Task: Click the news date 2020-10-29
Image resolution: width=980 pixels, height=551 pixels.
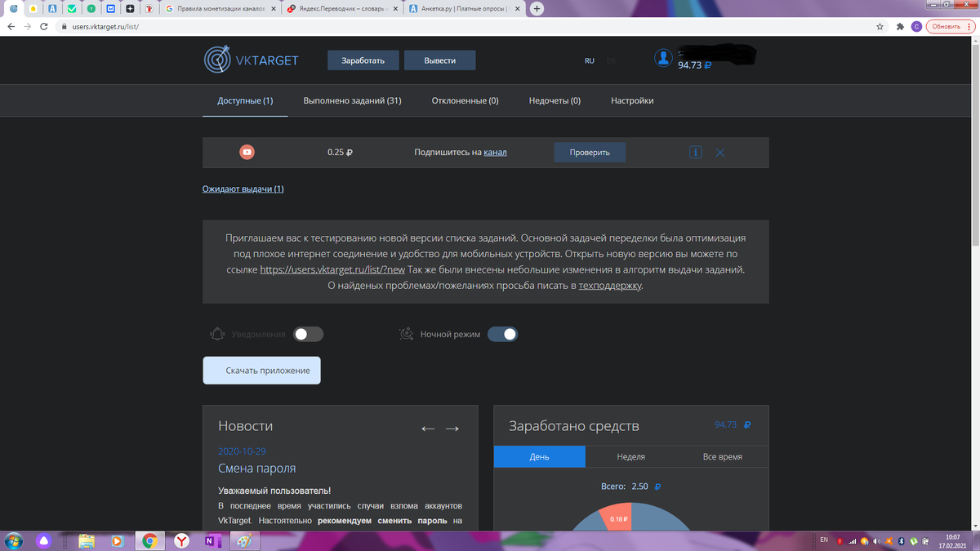Action: click(x=242, y=451)
